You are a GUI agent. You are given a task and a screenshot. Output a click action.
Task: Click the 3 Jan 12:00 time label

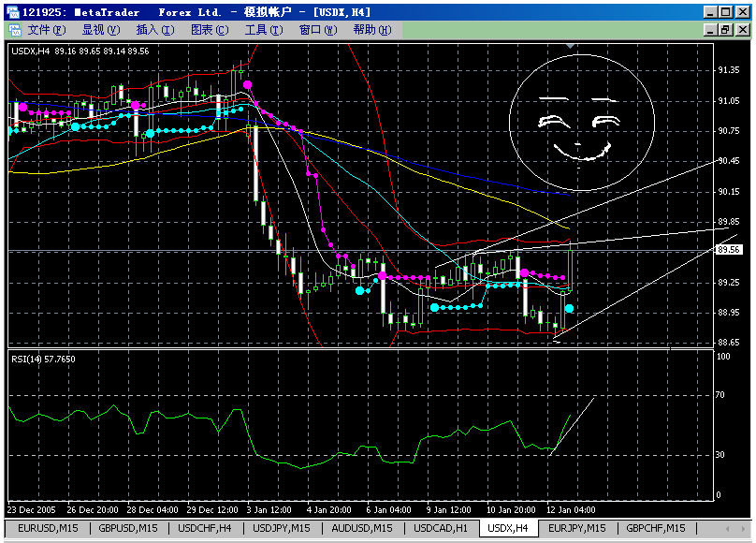pos(269,509)
